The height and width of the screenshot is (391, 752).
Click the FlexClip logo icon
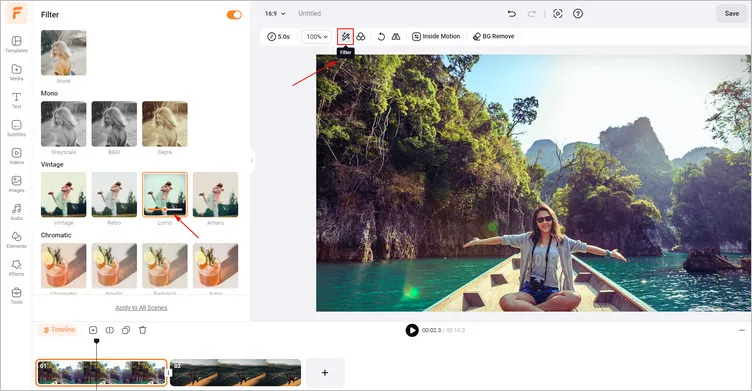(16, 13)
